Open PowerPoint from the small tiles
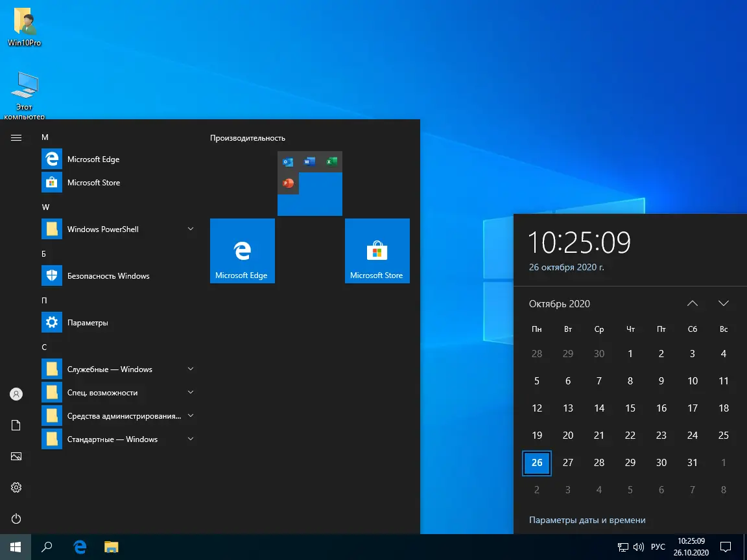 [288, 184]
